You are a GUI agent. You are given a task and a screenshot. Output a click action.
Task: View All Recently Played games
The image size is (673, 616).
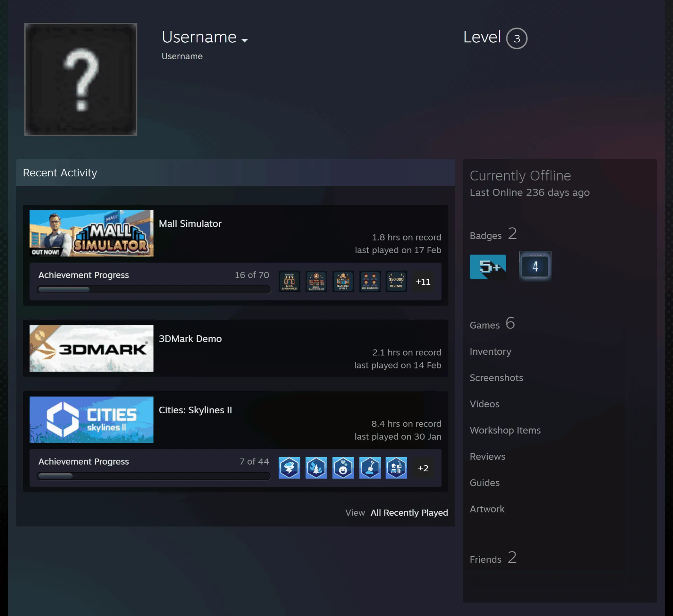(409, 513)
